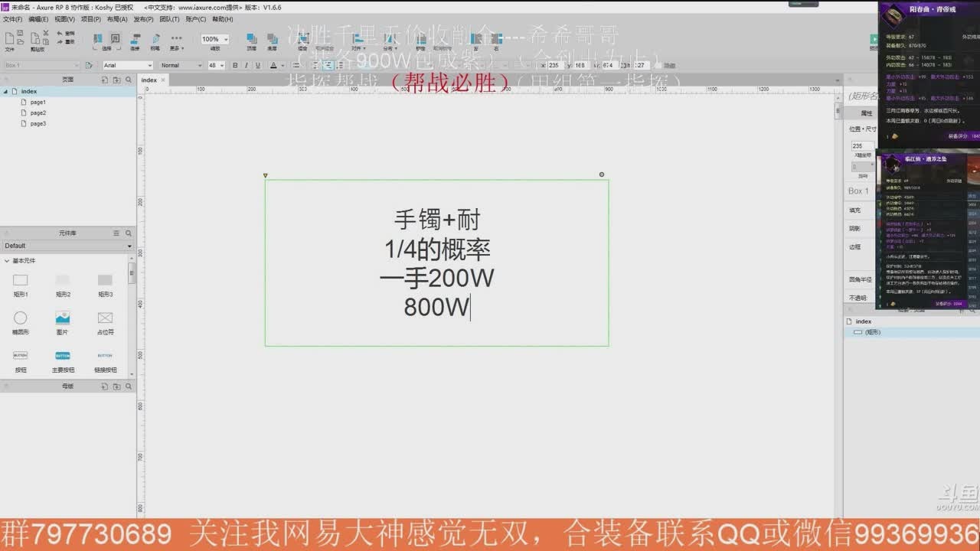Click the X position field showing 235

point(555,65)
